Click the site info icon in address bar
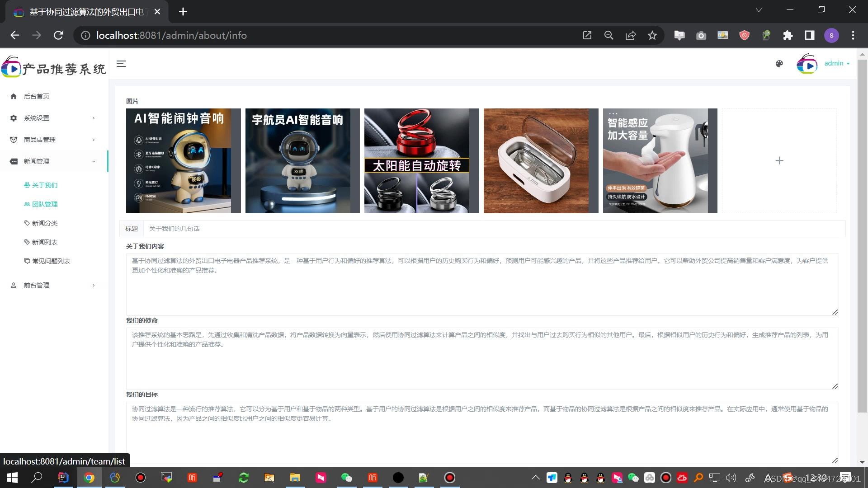 [x=85, y=35]
